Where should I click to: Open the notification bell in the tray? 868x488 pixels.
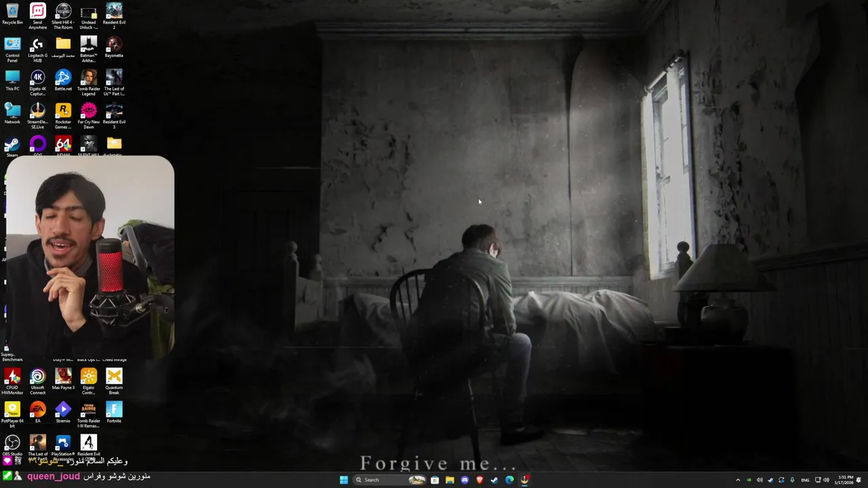pyautogui.click(x=859, y=480)
